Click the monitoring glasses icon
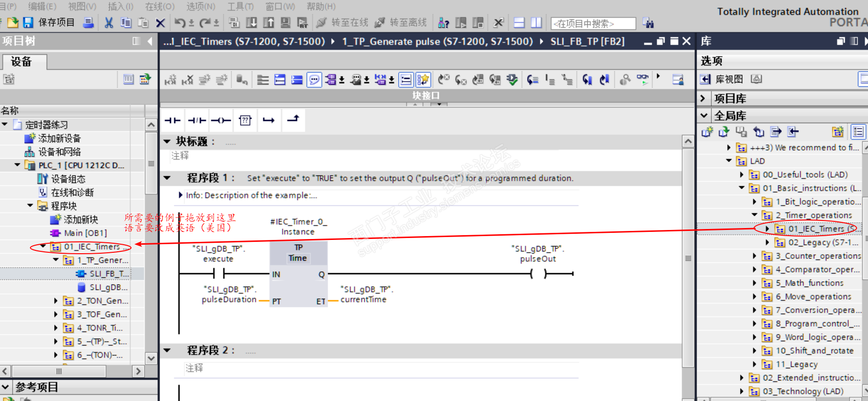Screen dimensions: 868x401 [642, 79]
